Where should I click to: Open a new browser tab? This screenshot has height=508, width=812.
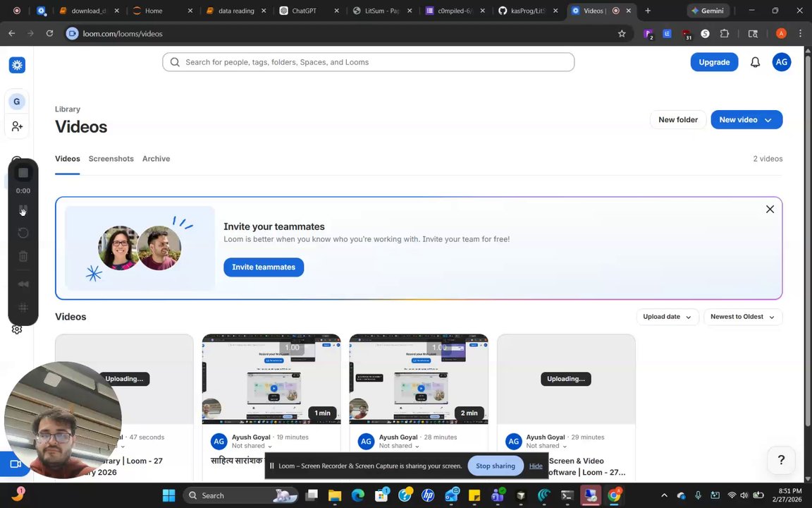coord(647,11)
